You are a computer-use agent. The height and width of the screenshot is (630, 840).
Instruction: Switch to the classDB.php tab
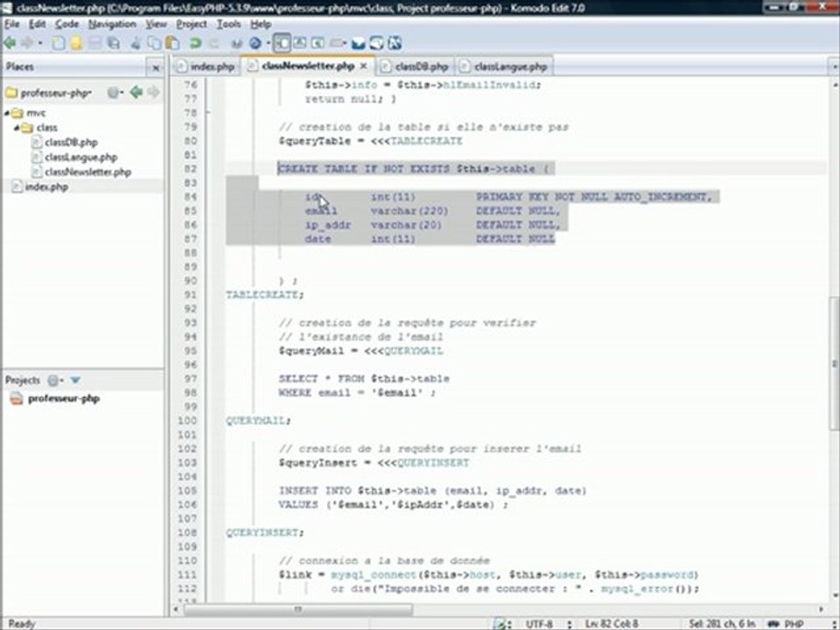[415, 66]
